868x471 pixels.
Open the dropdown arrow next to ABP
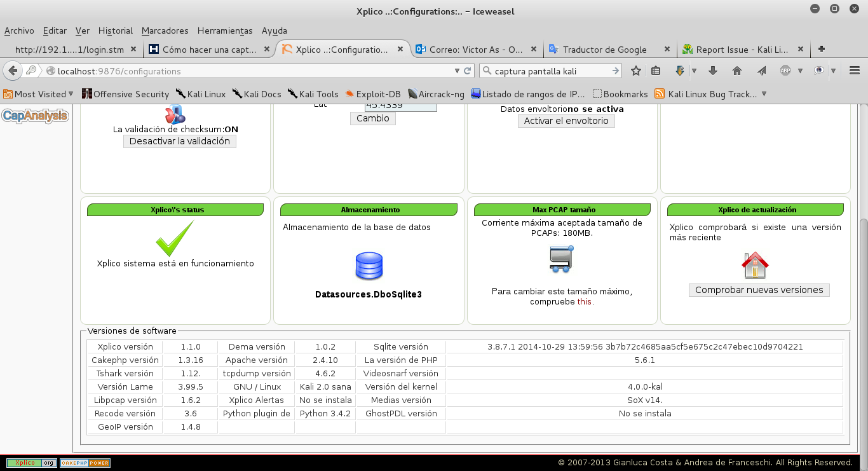pyautogui.click(x=800, y=71)
